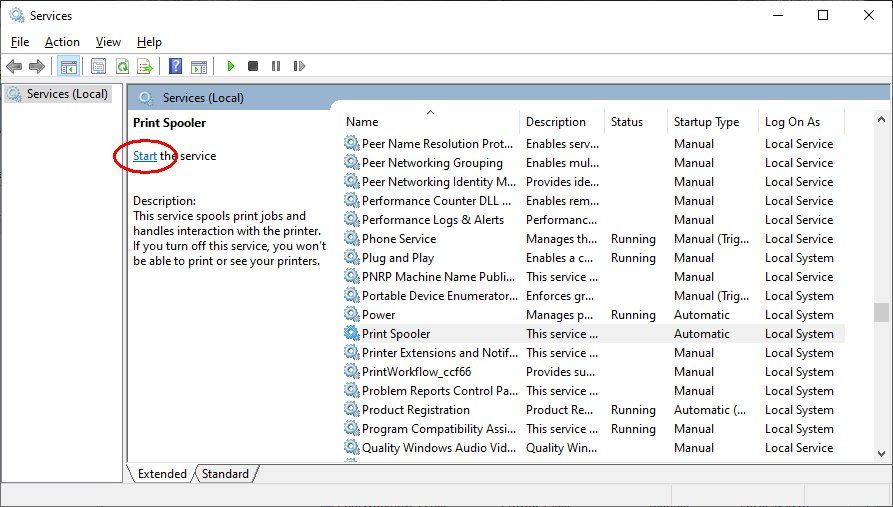
Task: Sort list by Startup Type column header
Action: [707, 122]
